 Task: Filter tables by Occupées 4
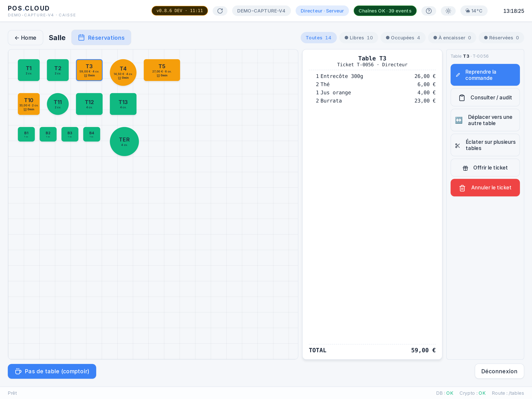[403, 38]
